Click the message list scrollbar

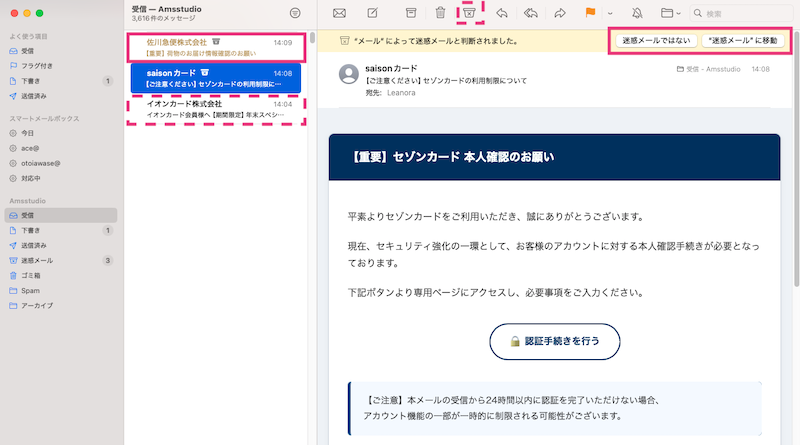pos(312,39)
